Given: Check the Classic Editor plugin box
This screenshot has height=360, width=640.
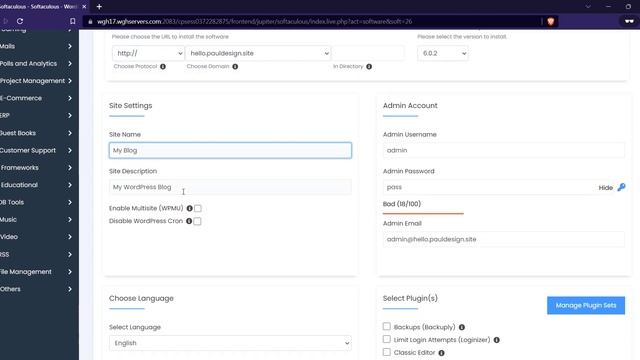Looking at the screenshot, I should [x=387, y=352].
